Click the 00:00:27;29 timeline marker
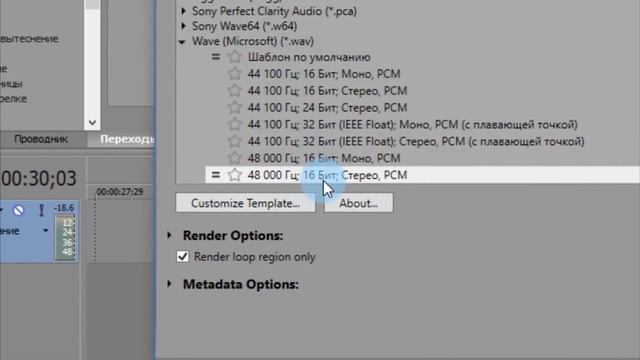 coord(120,192)
